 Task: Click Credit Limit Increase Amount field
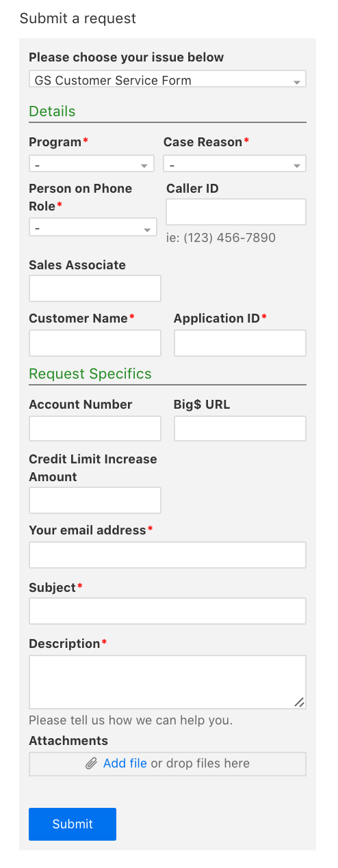tap(95, 500)
